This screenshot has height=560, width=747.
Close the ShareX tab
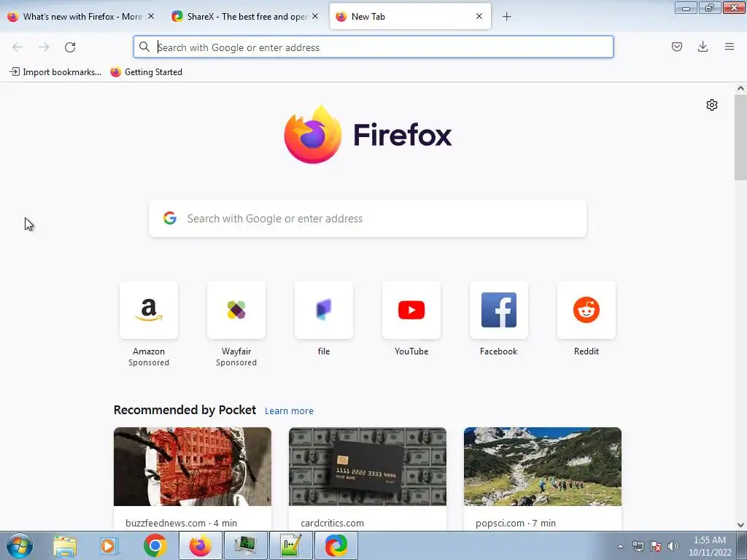(x=315, y=16)
